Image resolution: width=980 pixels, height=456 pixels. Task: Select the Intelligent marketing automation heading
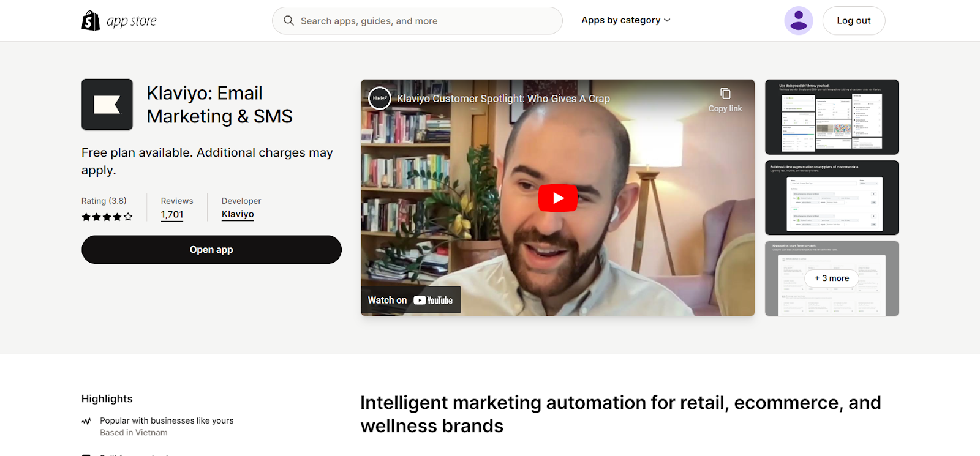point(620,414)
